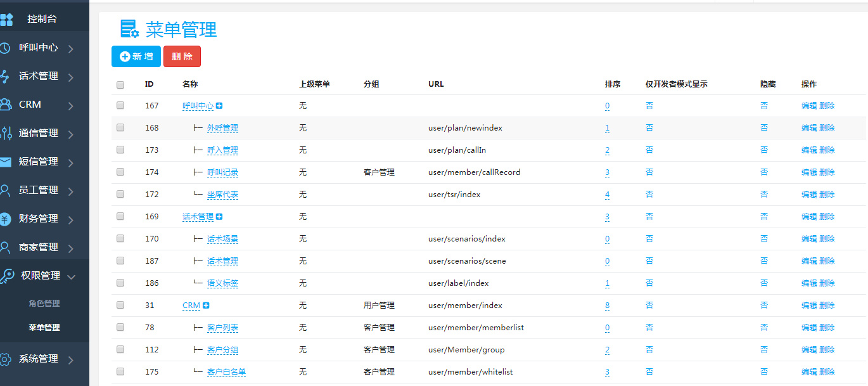This screenshot has width=868, height=386.
Task: Click 编辑 link for 外呼管理 row
Action: 809,128
